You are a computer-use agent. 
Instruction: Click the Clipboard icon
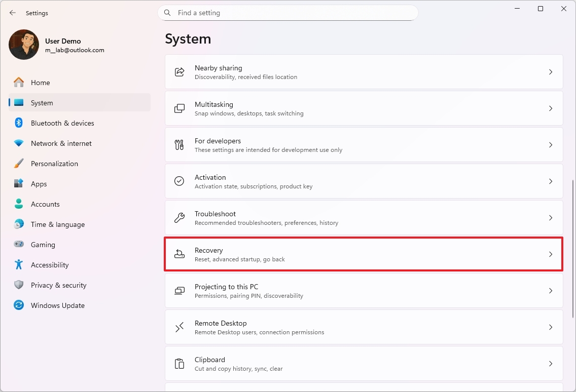pyautogui.click(x=179, y=364)
